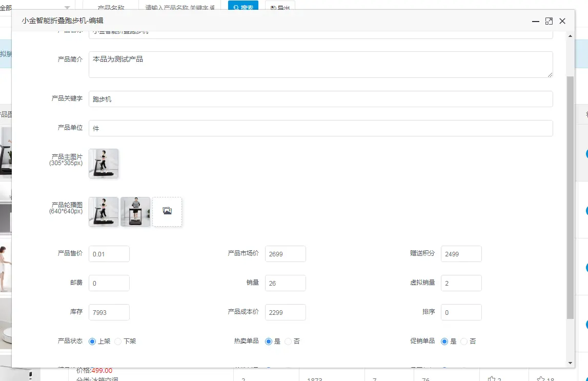Select the 下架 radio for 产品状态
Screen dimensions: 588x381
pos(117,341)
